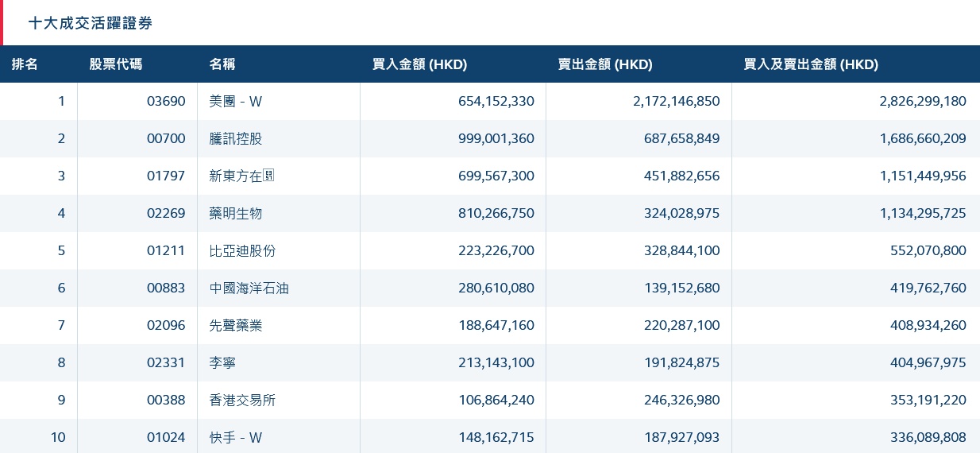Select sell amount 191,824,875
The width and height of the screenshot is (980, 453).
coord(682,362)
